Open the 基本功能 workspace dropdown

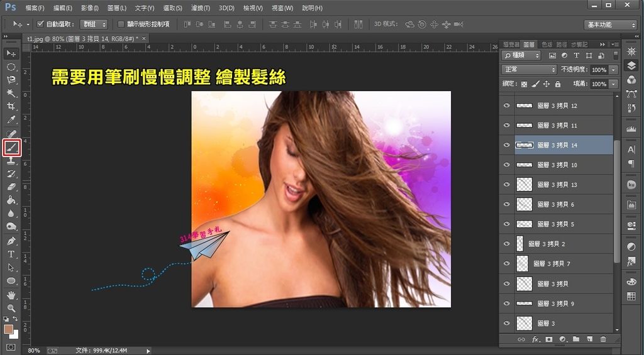pos(610,25)
